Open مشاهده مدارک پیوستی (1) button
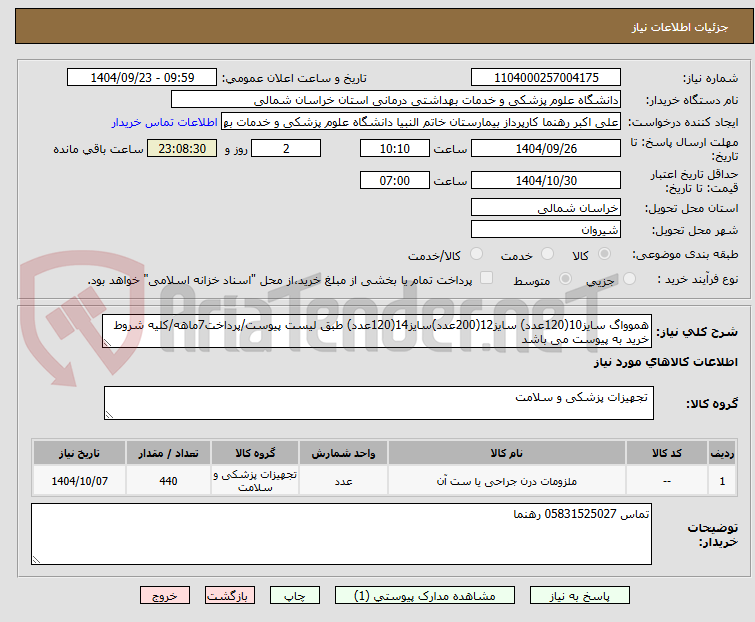The image size is (755, 622). coord(425,596)
